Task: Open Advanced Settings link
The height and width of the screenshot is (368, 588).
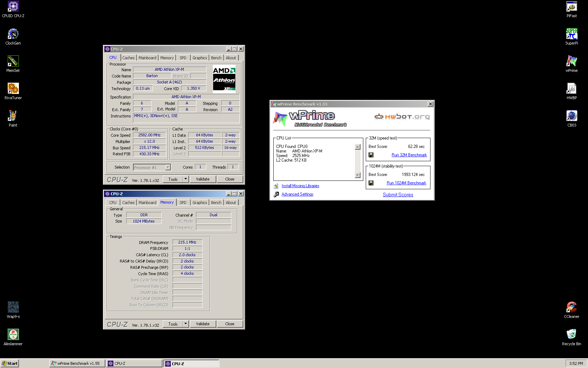Action: (297, 194)
